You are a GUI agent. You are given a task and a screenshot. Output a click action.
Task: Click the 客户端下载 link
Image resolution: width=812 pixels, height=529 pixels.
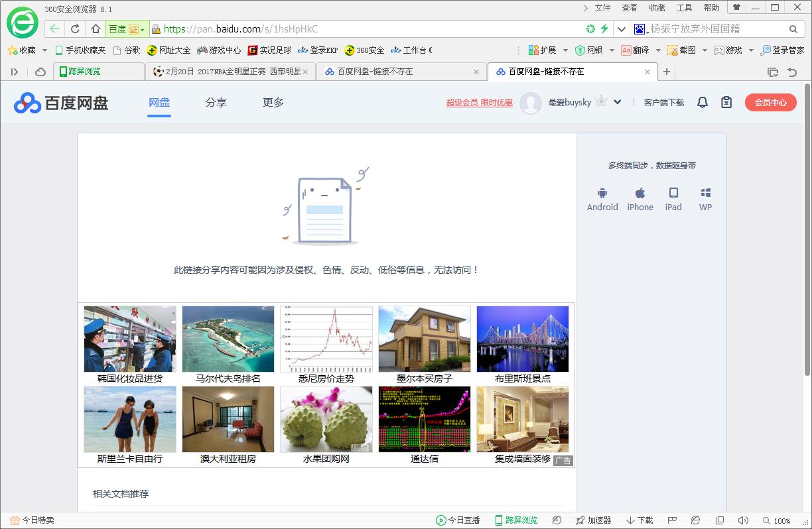click(664, 103)
